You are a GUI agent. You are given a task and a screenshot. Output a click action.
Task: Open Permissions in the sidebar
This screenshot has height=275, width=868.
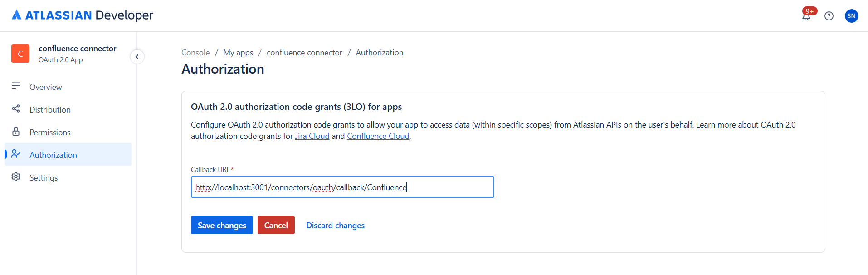pyautogui.click(x=68, y=132)
